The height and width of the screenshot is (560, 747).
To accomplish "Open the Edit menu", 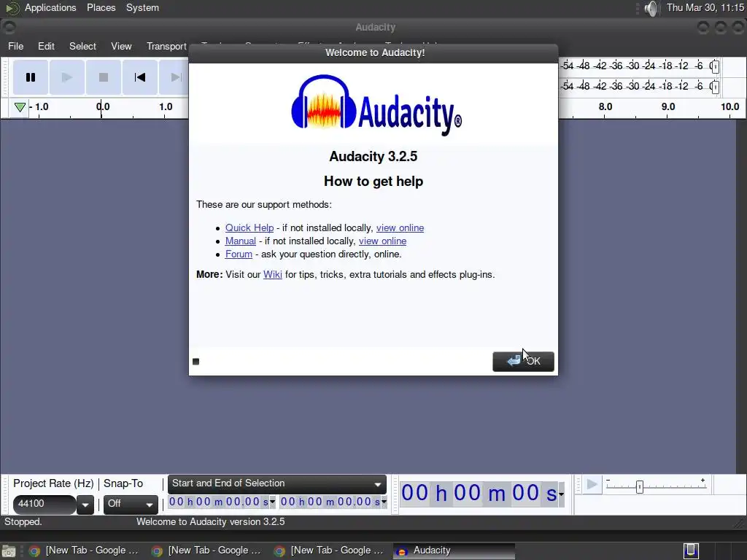I will click(46, 46).
